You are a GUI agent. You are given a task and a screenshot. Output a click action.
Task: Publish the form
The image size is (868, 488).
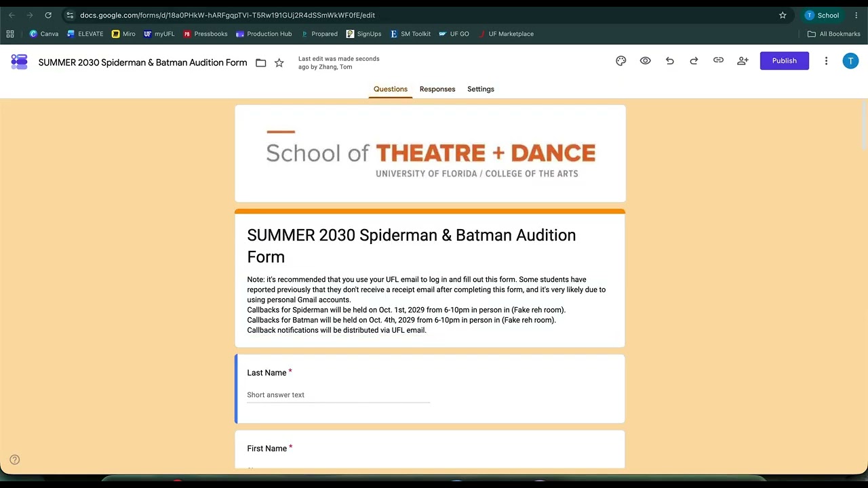[785, 61]
